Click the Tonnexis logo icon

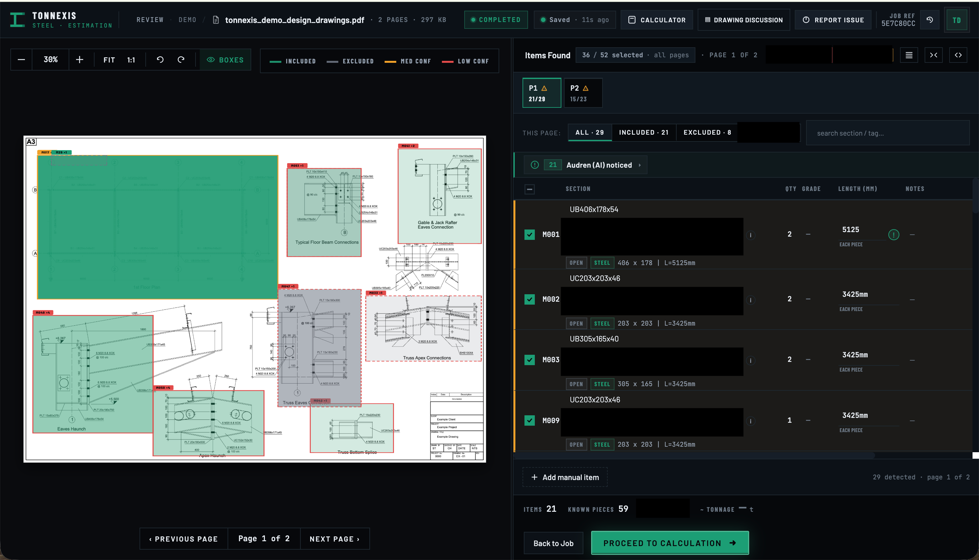point(17,20)
